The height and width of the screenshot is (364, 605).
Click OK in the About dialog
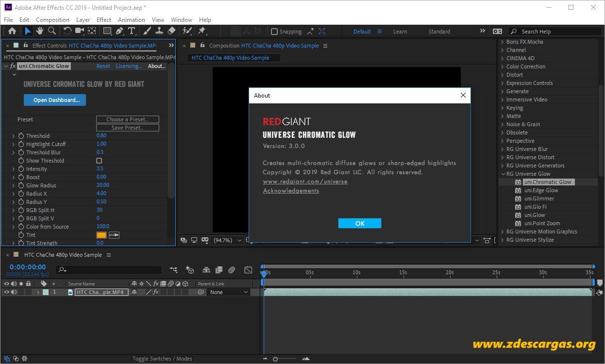tap(360, 223)
